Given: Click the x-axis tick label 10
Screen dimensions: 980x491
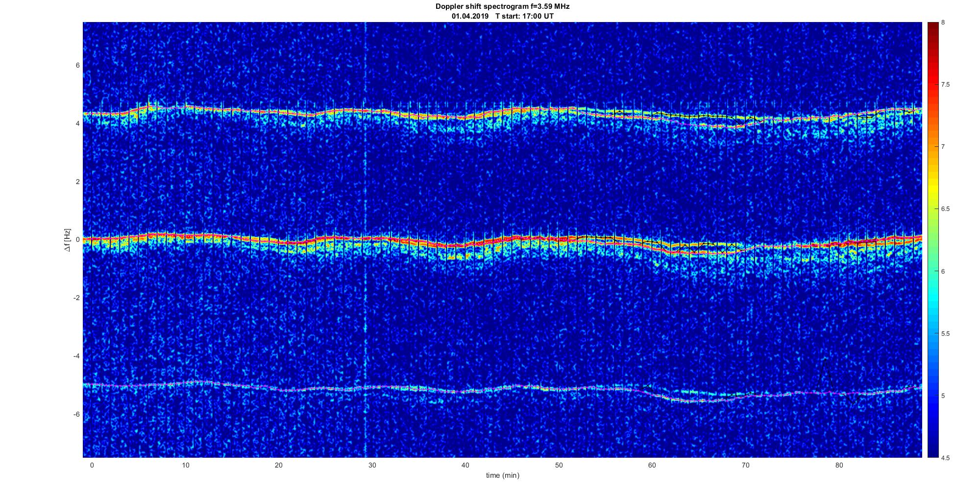Looking at the screenshot, I should pyautogui.click(x=185, y=465).
